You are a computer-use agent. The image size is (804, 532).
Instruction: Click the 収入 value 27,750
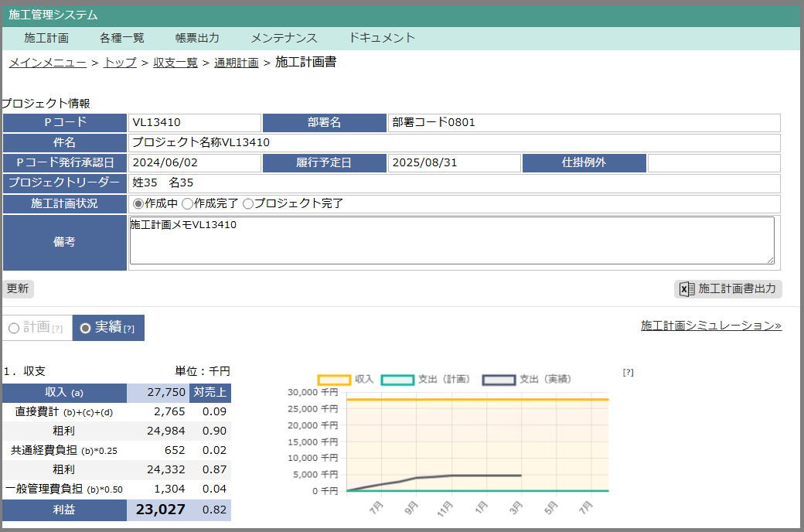click(166, 393)
